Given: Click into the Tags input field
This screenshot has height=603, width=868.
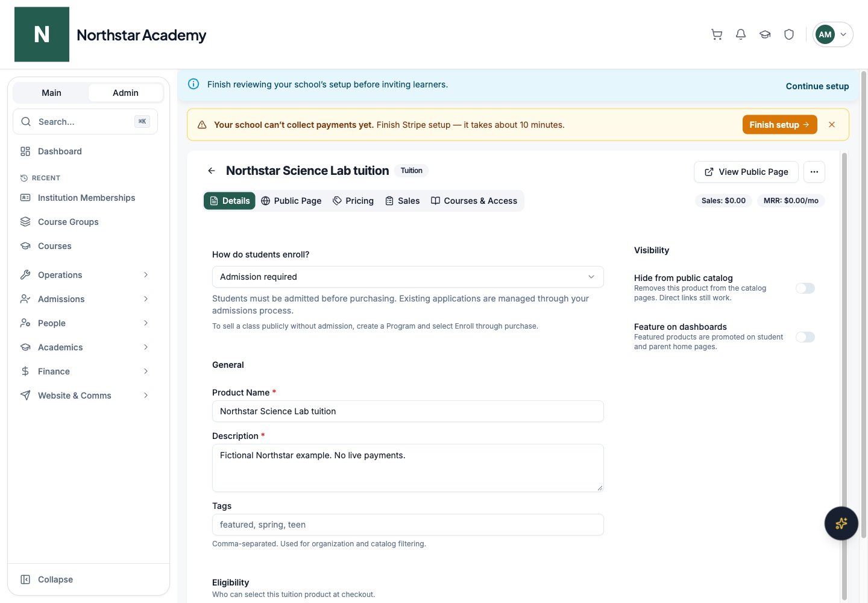Looking at the screenshot, I should coord(408,525).
